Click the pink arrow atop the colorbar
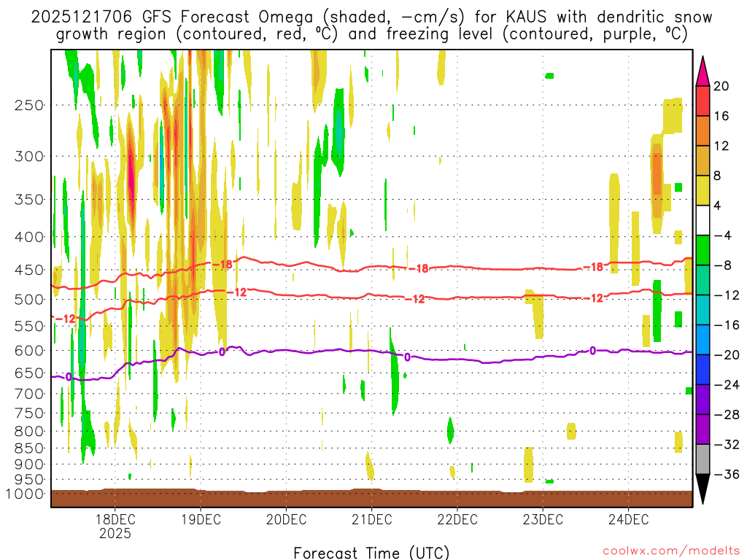The height and width of the screenshot is (560, 747). (703, 71)
